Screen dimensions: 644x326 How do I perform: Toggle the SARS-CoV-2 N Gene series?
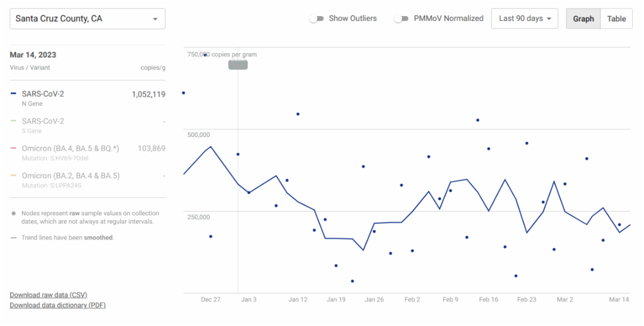43,94
